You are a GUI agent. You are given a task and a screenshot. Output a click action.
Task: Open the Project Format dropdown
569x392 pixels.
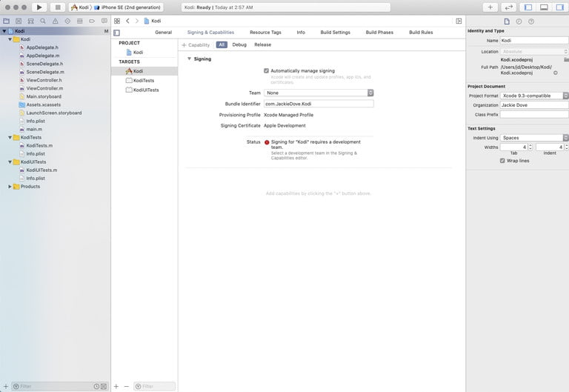point(534,96)
